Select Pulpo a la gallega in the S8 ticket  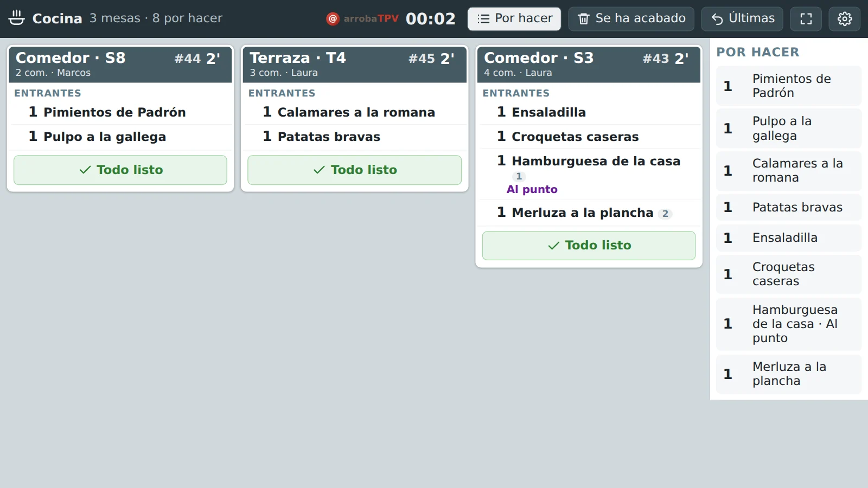point(120,137)
